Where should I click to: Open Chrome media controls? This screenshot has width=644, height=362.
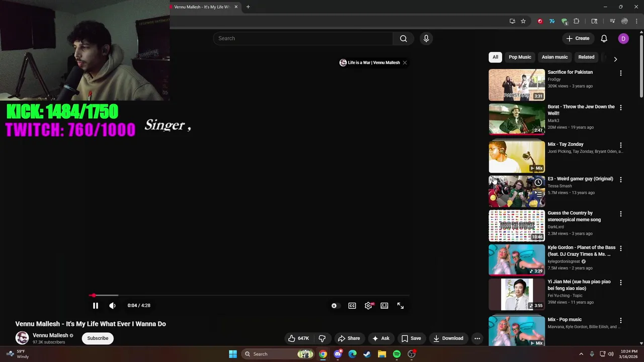(612, 21)
